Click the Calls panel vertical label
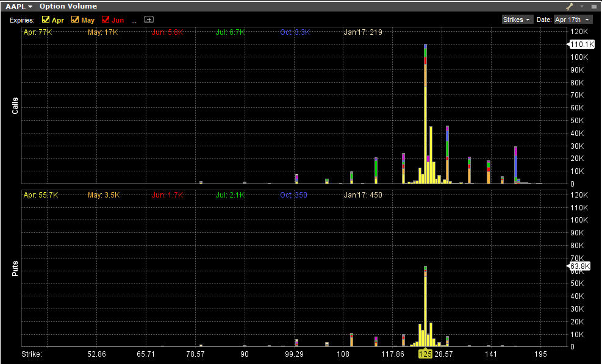Viewport: 602px width, 364px height. point(15,106)
